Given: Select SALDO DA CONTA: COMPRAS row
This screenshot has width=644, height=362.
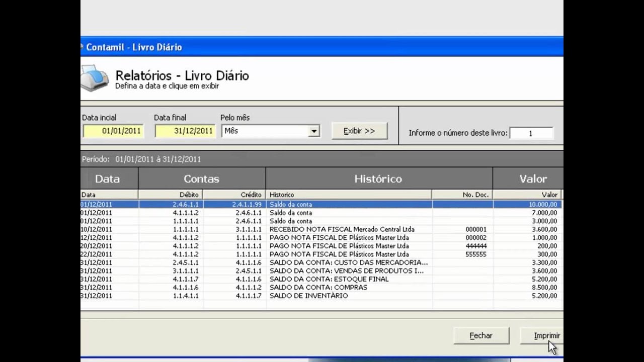Looking at the screenshot, I should coord(321,288).
